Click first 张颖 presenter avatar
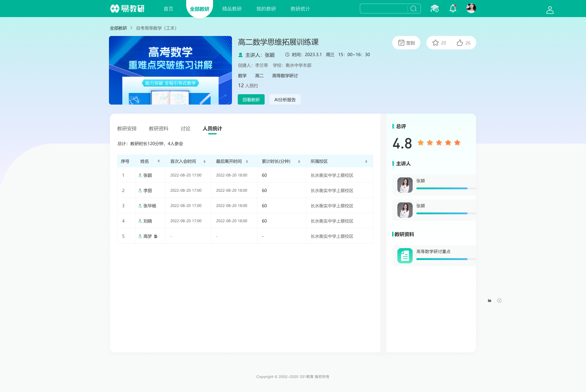The width and height of the screenshot is (586, 392). [x=405, y=185]
